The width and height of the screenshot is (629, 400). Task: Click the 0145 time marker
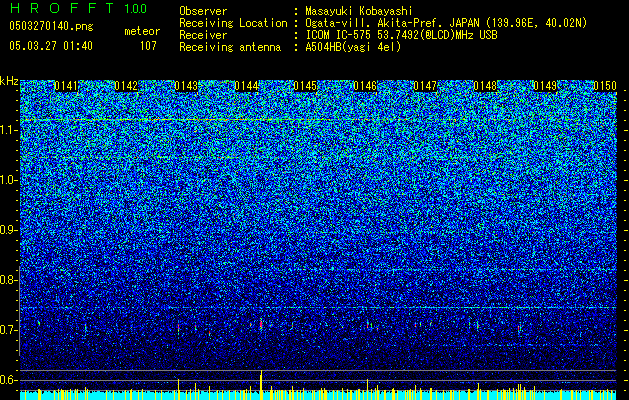pyautogui.click(x=305, y=86)
